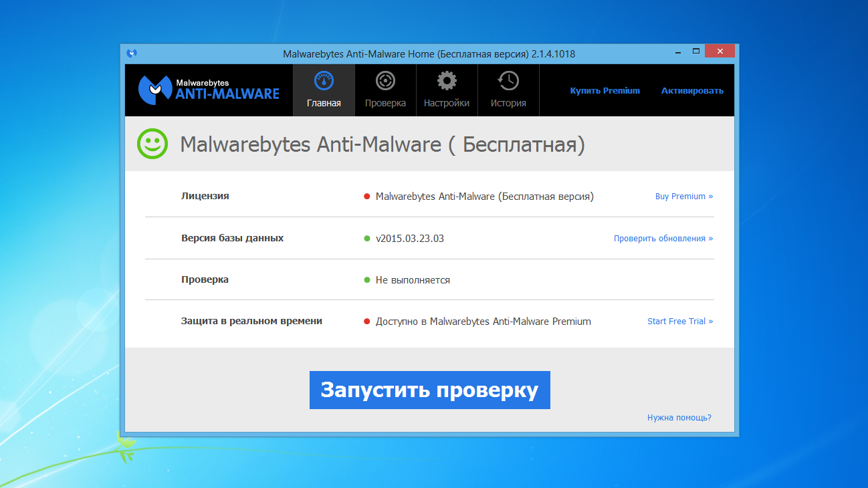Click the v2015.03.23.03 database version text

[x=410, y=239]
